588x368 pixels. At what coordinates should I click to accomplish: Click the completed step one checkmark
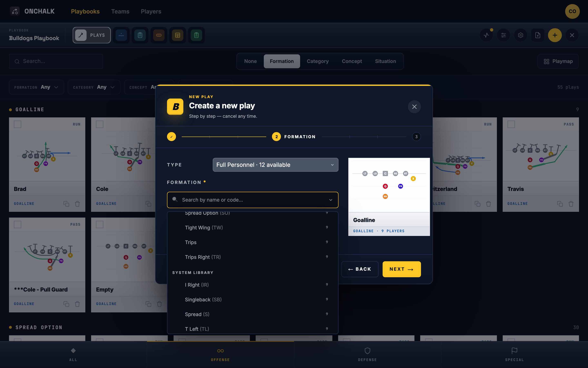pyautogui.click(x=171, y=137)
